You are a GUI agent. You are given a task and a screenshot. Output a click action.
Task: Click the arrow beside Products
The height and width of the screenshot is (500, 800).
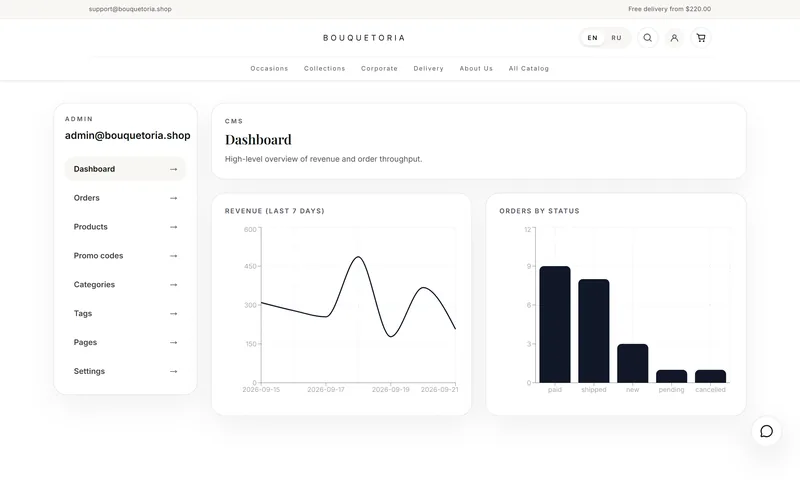click(173, 227)
